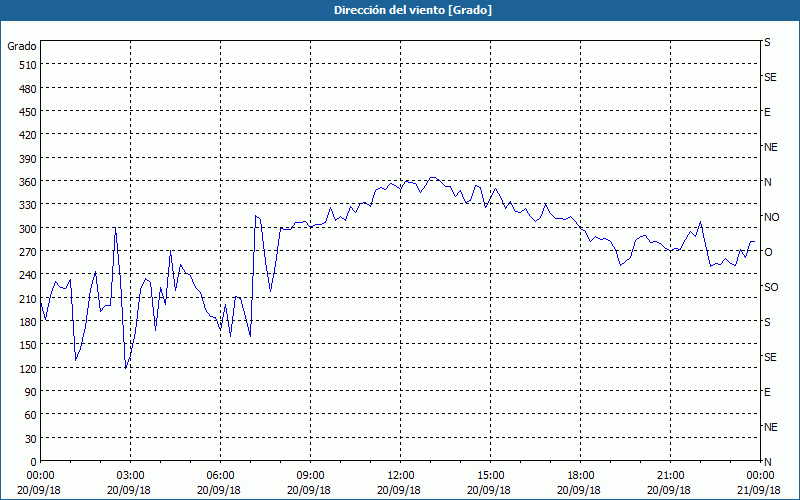
Task: Click the 12:00 time label on x-axis
Action: (401, 476)
